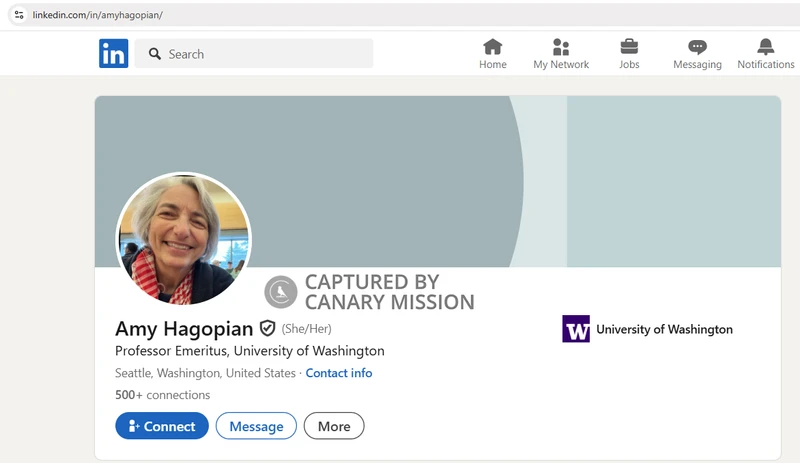Click the Message button
Screen dimensions: 800x463
[256, 426]
